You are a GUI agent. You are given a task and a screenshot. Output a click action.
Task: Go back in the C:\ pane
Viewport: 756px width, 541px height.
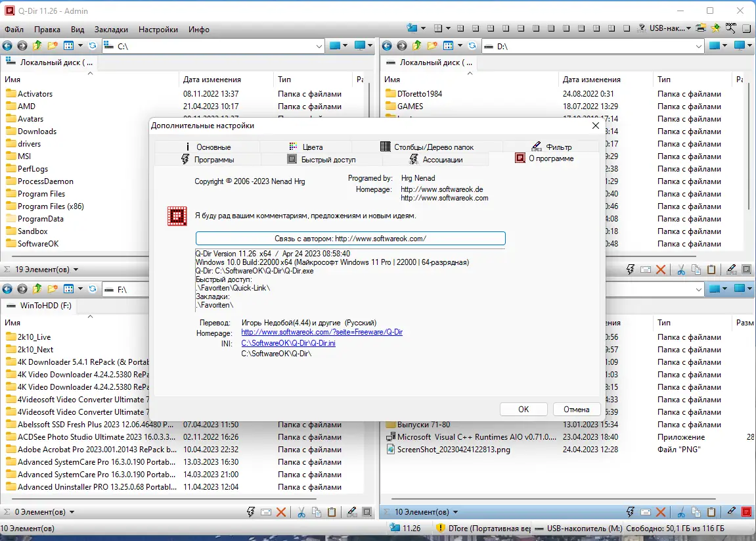coord(7,46)
